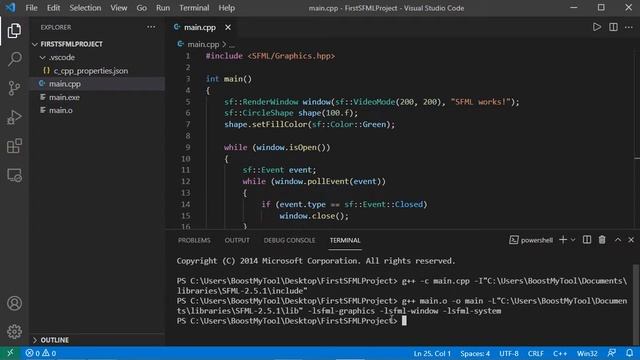Click Ln 25, Col 1 status item
The height and width of the screenshot is (360, 640).
click(432, 353)
